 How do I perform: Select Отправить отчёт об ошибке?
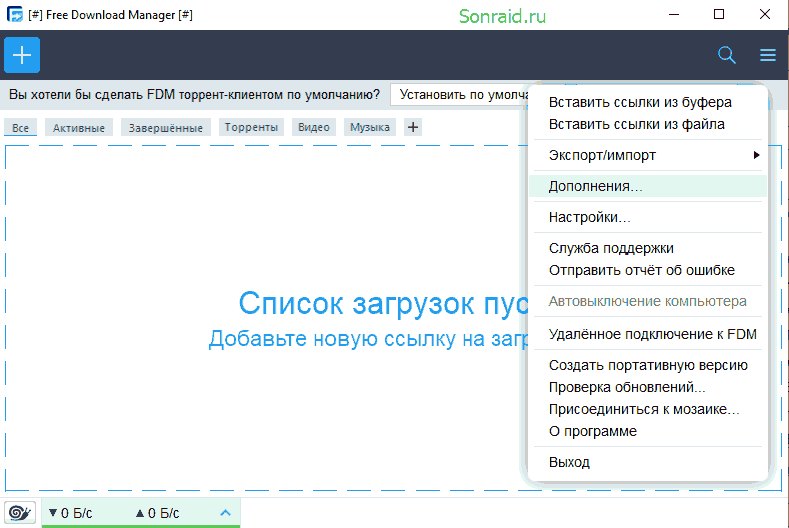pos(642,270)
